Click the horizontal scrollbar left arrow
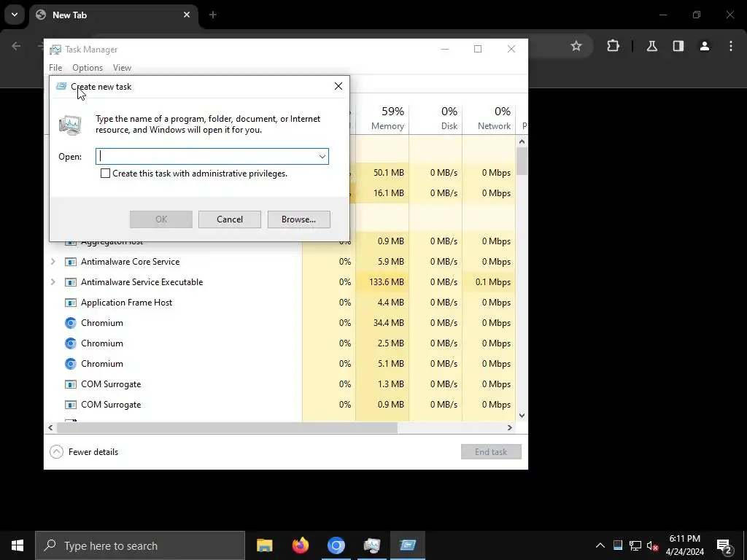747x560 pixels. [x=50, y=427]
